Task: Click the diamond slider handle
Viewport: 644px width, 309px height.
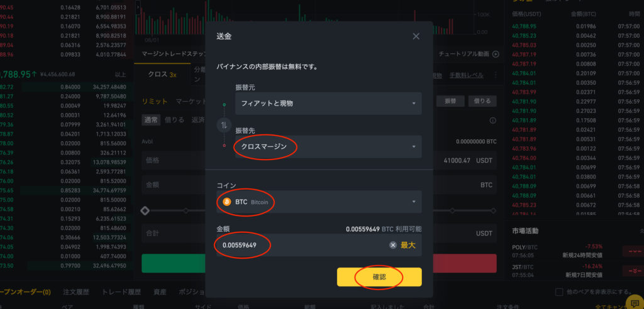Action: [145, 211]
